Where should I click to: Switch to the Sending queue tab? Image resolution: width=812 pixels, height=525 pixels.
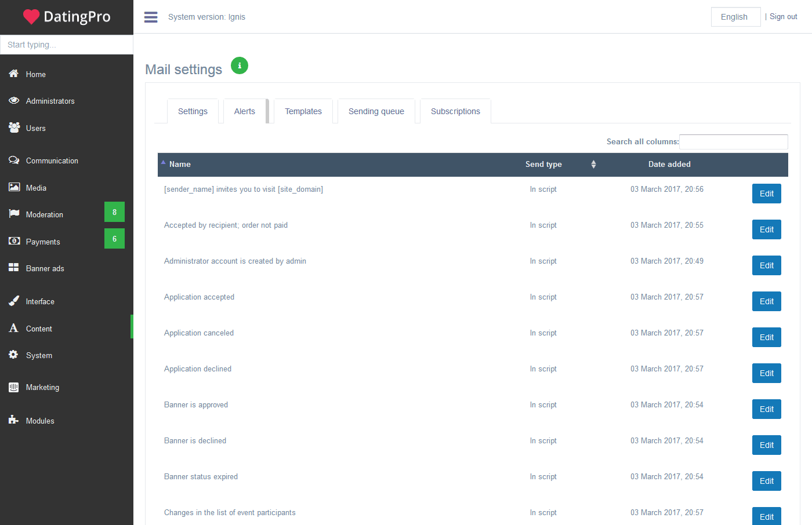coord(376,111)
